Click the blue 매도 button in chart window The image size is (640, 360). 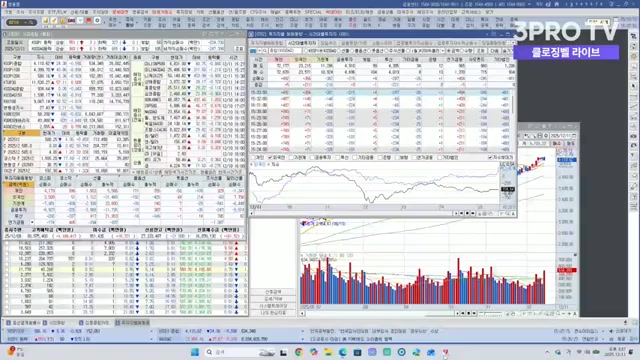coord(570,143)
